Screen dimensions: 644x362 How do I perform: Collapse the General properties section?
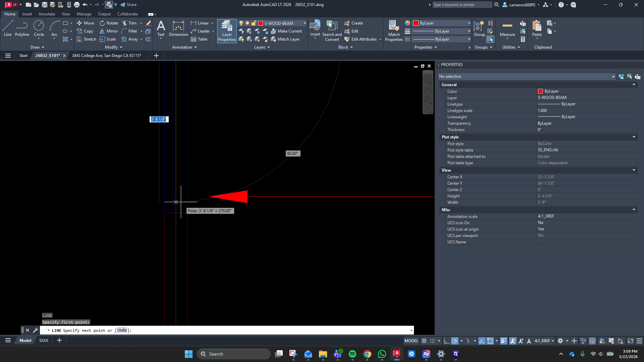(x=634, y=85)
